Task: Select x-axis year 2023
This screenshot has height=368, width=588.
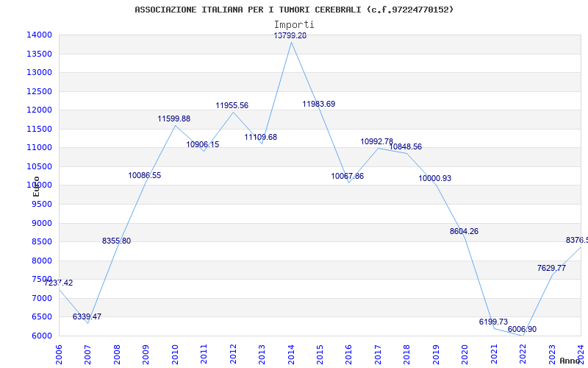Action: (552, 355)
